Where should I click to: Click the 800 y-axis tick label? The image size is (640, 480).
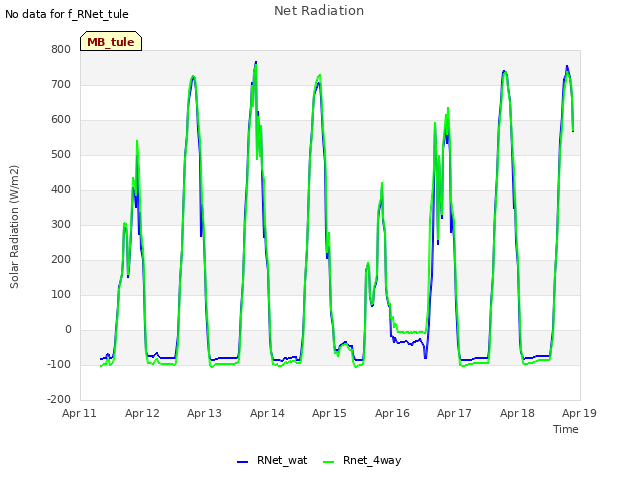(61, 49)
